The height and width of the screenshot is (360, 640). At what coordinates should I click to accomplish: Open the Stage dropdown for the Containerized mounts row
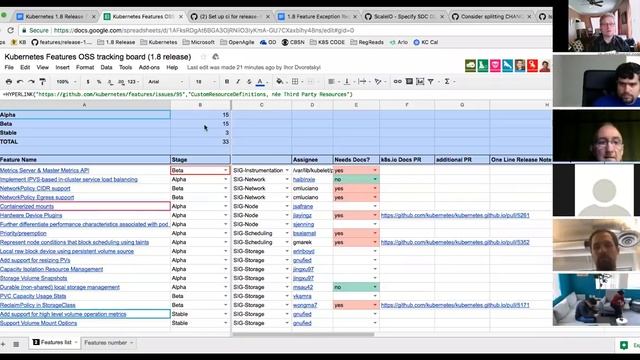225,206
